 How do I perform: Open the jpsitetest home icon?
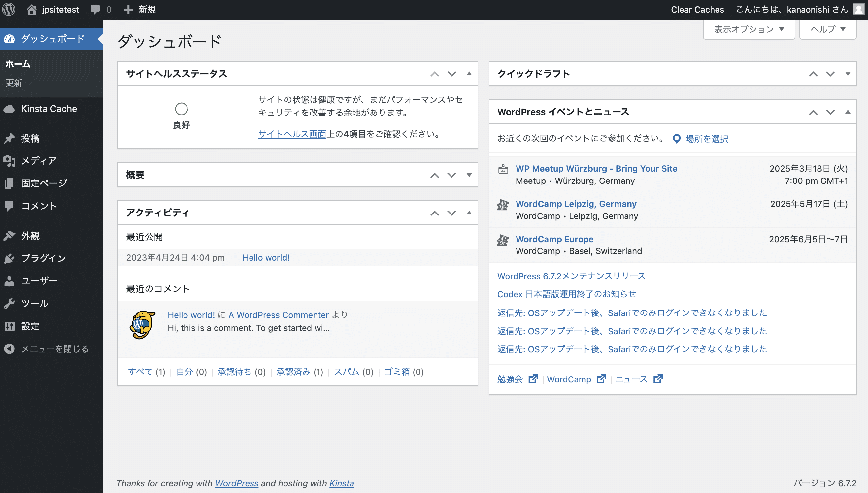click(31, 9)
